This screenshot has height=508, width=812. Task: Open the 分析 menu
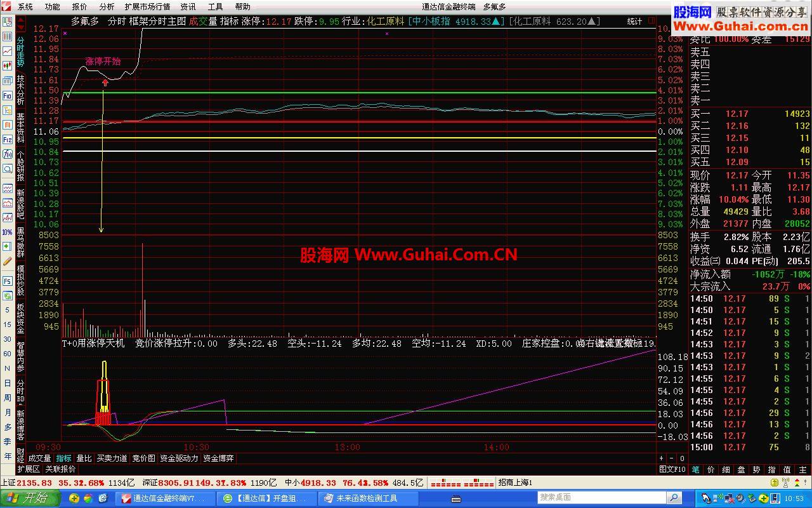point(107,7)
